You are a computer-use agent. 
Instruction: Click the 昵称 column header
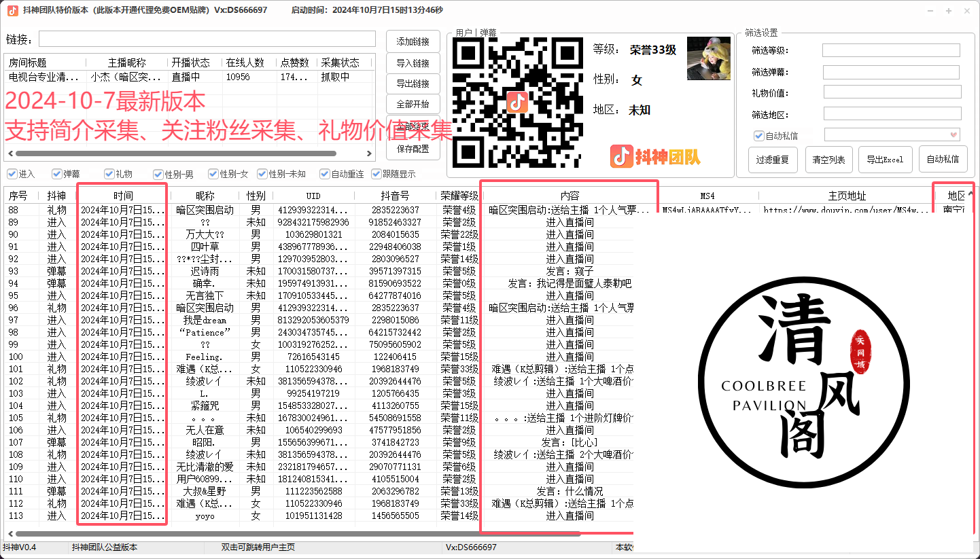[205, 196]
